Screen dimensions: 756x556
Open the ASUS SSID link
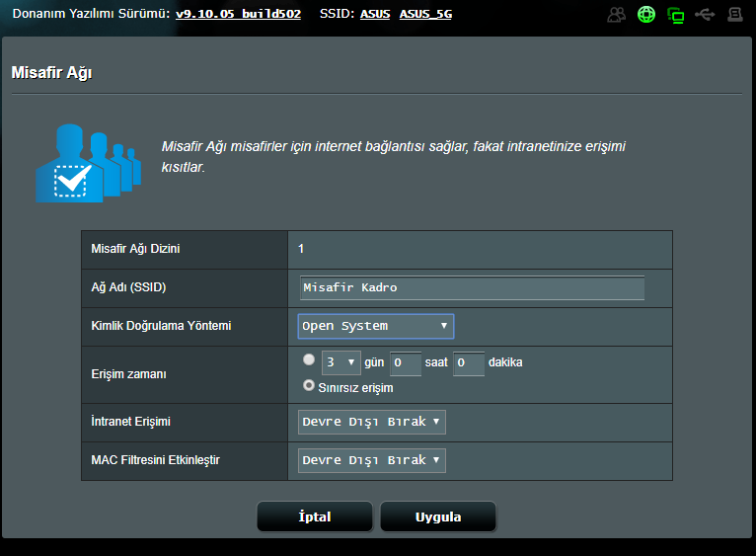point(375,14)
